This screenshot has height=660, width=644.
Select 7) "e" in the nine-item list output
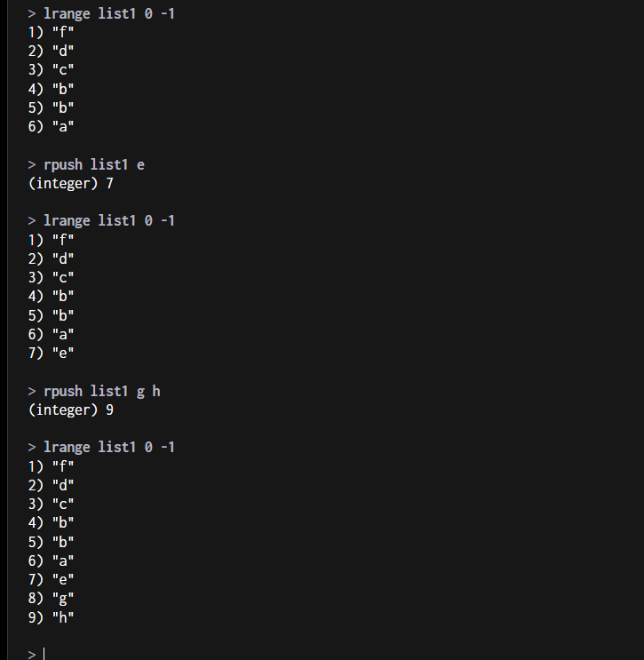coord(51,579)
